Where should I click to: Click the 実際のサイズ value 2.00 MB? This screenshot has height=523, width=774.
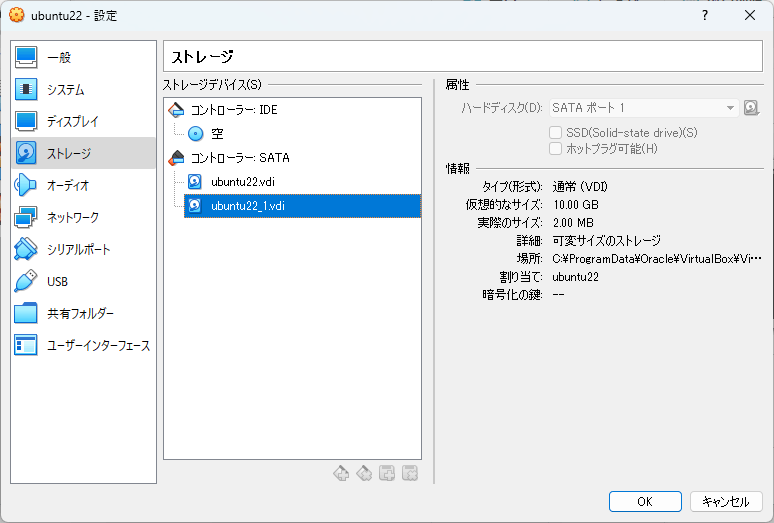(x=573, y=223)
